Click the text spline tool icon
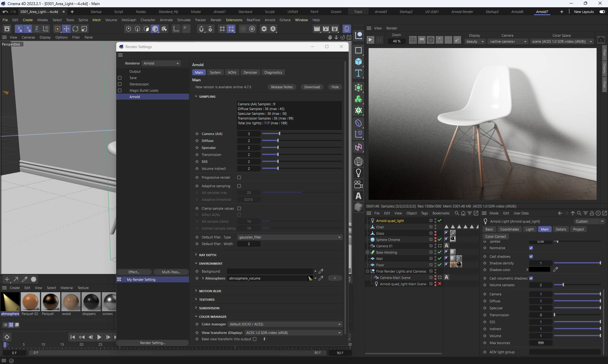Screen dimensions: 608x364 coord(358,73)
